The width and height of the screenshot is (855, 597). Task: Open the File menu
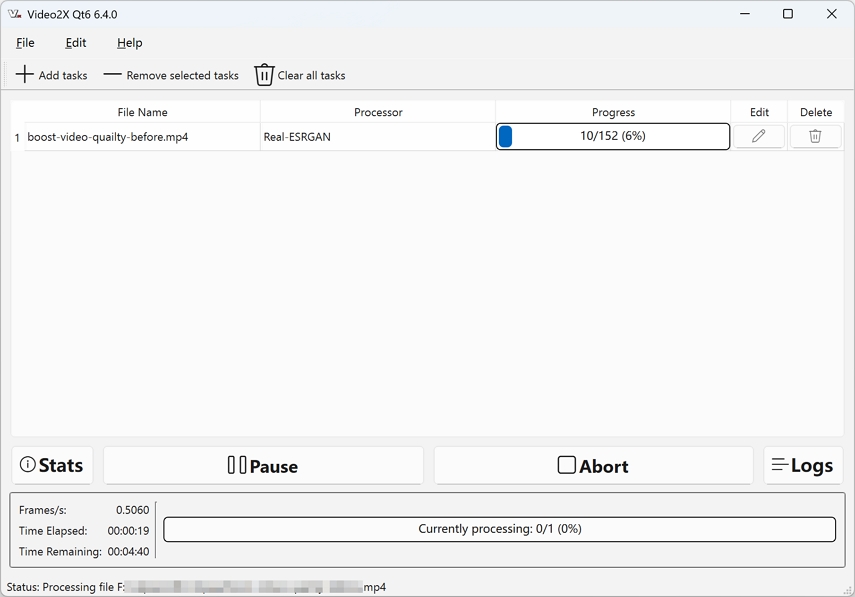[x=25, y=43]
